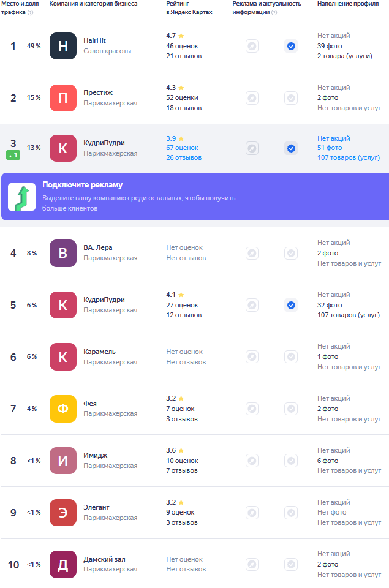Image resolution: width=389 pixels, height=588 pixels.
Task: Click blue verified checkmark in КудриПудри row 3
Action: click(291, 148)
